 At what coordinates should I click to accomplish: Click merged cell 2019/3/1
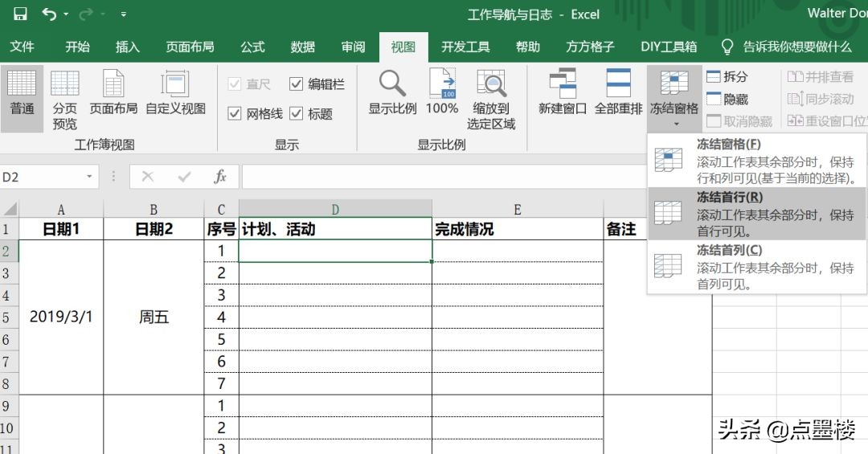tap(61, 317)
